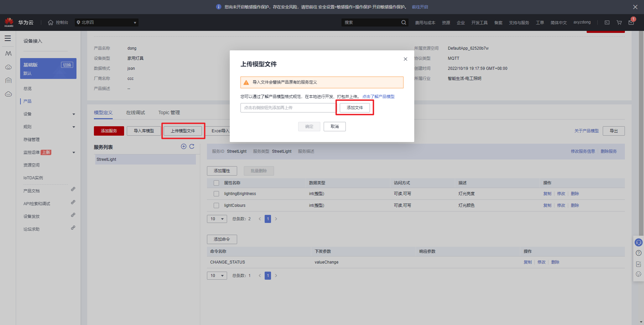Click the 导出 button
The image size is (644, 325).
[x=614, y=131]
